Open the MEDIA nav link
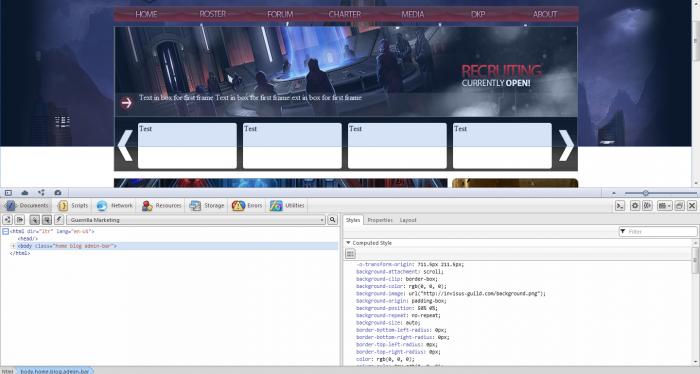This screenshot has width=700, height=374. 412,14
